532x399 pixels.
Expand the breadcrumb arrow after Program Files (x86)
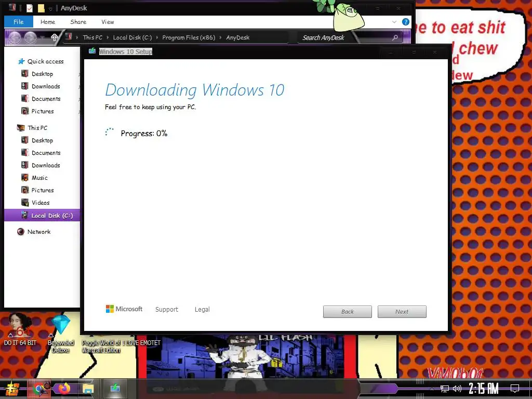[220, 37]
